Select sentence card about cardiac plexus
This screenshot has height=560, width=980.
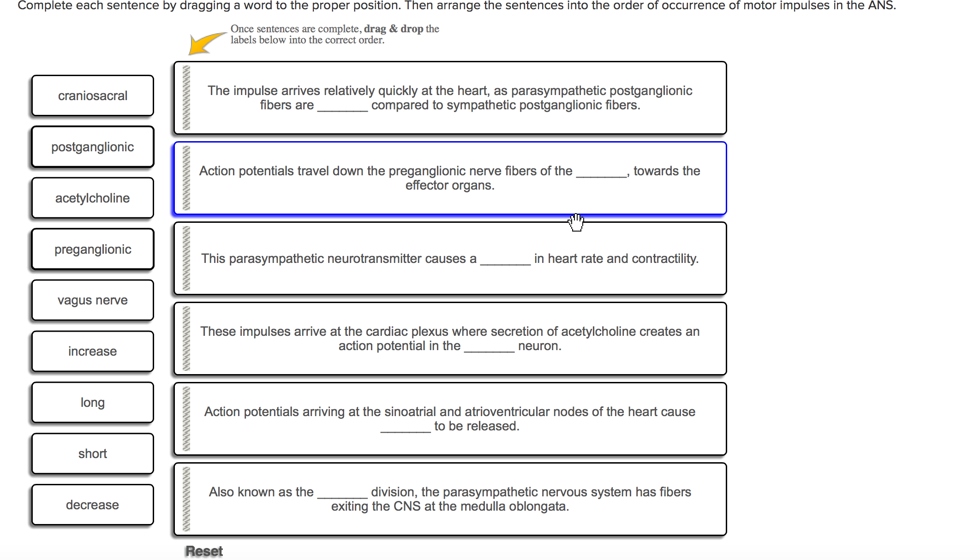click(449, 339)
